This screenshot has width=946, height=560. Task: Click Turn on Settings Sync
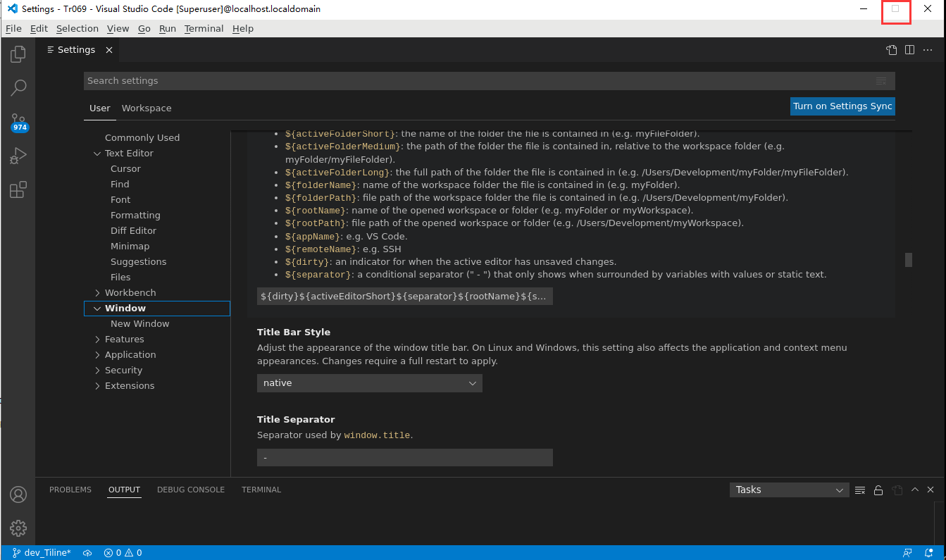pos(842,106)
